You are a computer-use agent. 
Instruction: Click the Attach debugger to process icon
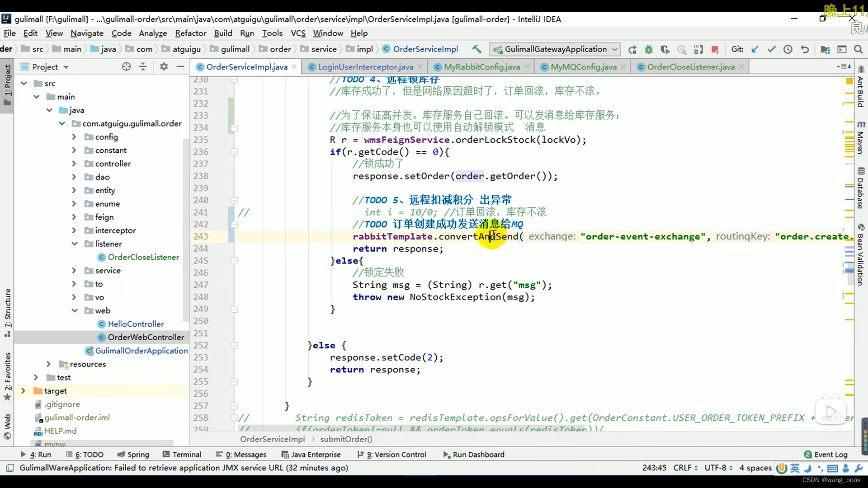pos(698,49)
